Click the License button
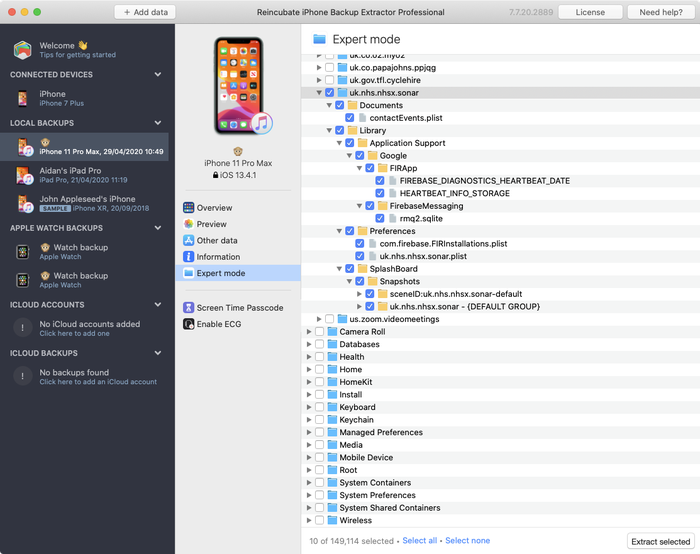700x554 pixels. (x=590, y=12)
